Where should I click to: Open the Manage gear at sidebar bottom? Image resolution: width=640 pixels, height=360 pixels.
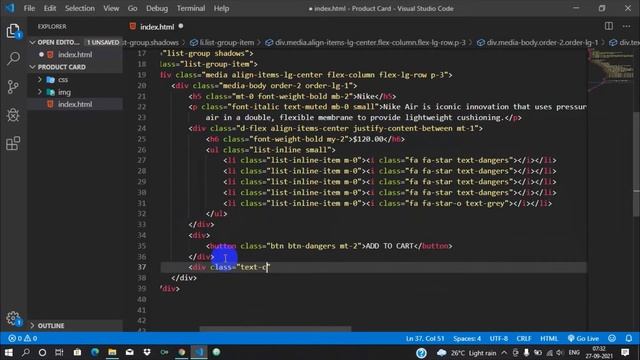(13, 318)
